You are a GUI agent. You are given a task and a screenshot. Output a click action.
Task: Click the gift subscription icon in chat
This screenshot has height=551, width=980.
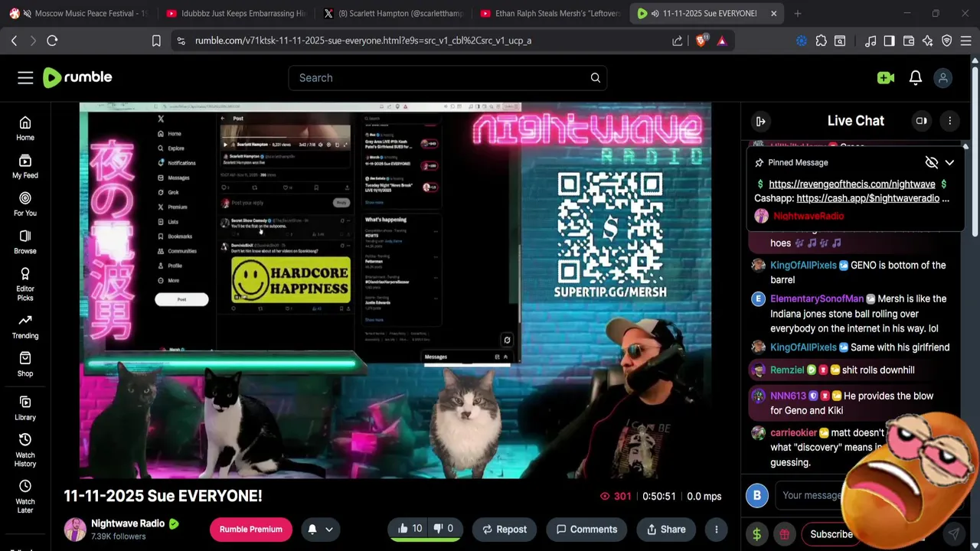[x=784, y=534]
